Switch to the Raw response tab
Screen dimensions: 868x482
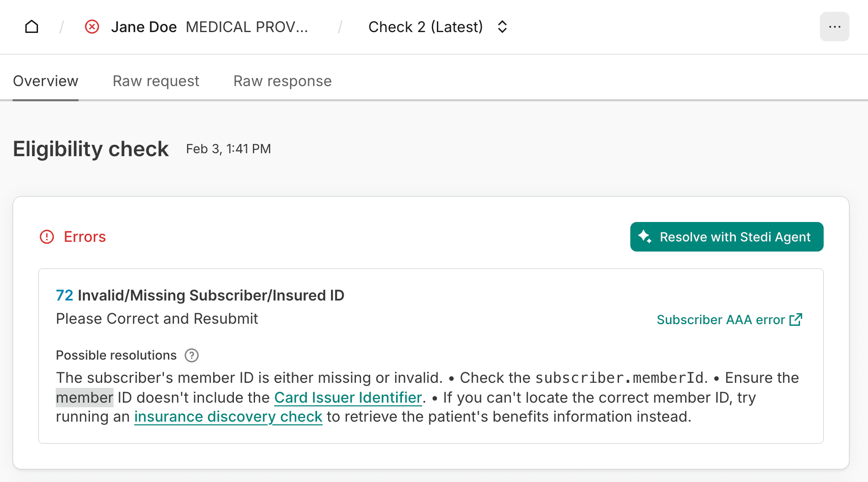[x=282, y=81]
